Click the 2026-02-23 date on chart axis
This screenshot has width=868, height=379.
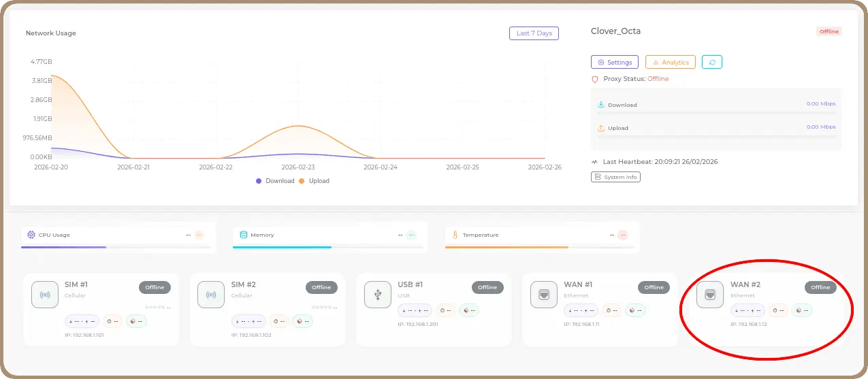pos(298,167)
